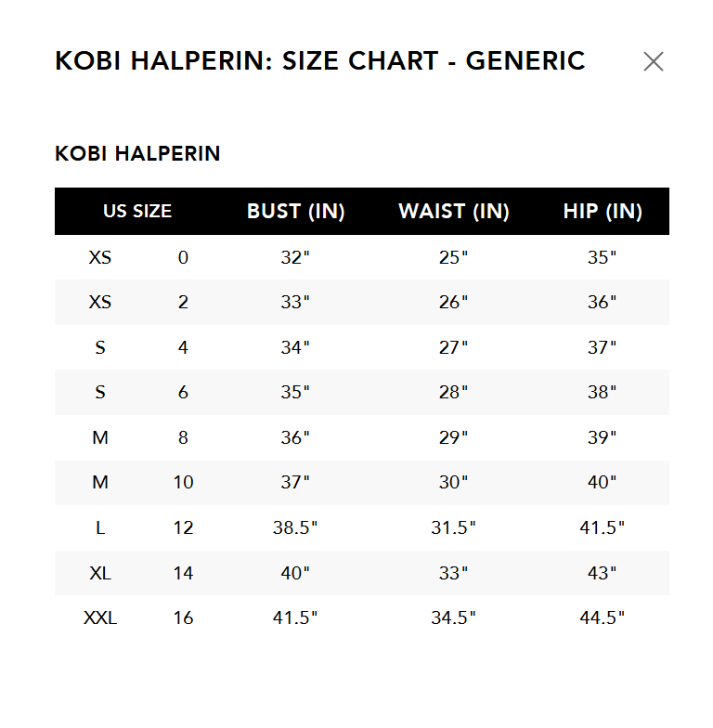
Task: Click the HIP (IN) column header
Action: pyautogui.click(x=603, y=211)
